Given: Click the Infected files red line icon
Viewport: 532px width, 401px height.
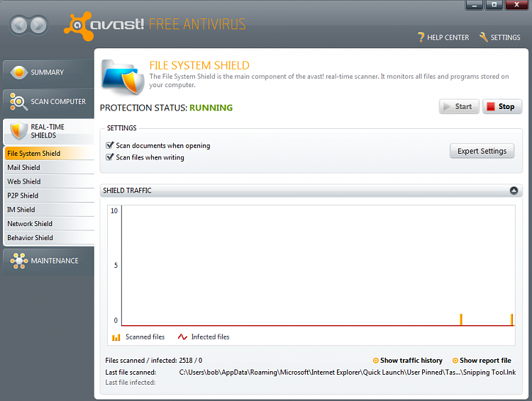Looking at the screenshot, I should (182, 337).
